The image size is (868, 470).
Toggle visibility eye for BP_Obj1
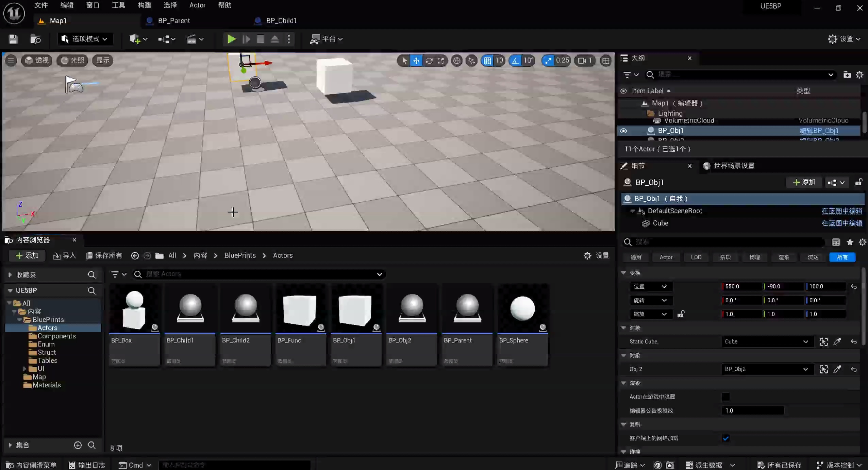point(623,131)
